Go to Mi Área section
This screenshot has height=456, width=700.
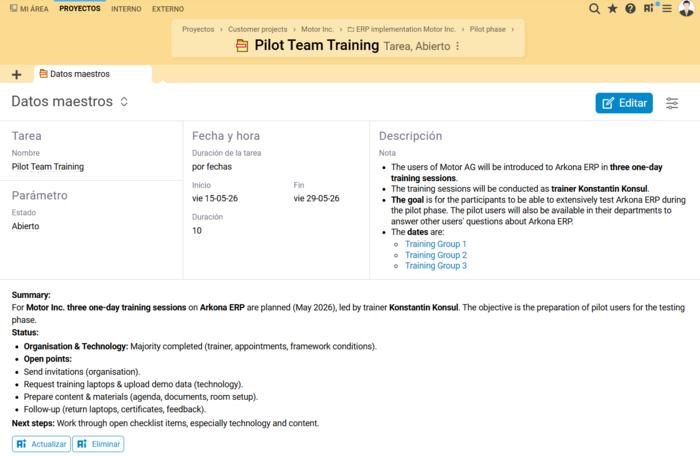coord(29,8)
